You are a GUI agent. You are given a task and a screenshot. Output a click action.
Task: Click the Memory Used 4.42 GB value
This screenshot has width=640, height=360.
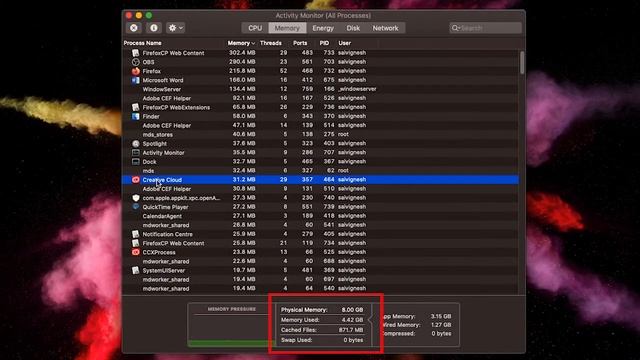[352, 320]
